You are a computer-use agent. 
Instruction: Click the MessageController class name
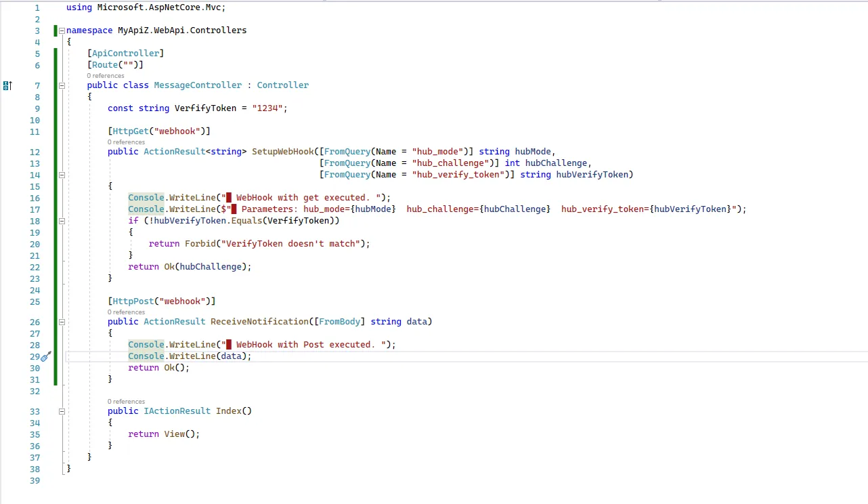click(x=198, y=85)
